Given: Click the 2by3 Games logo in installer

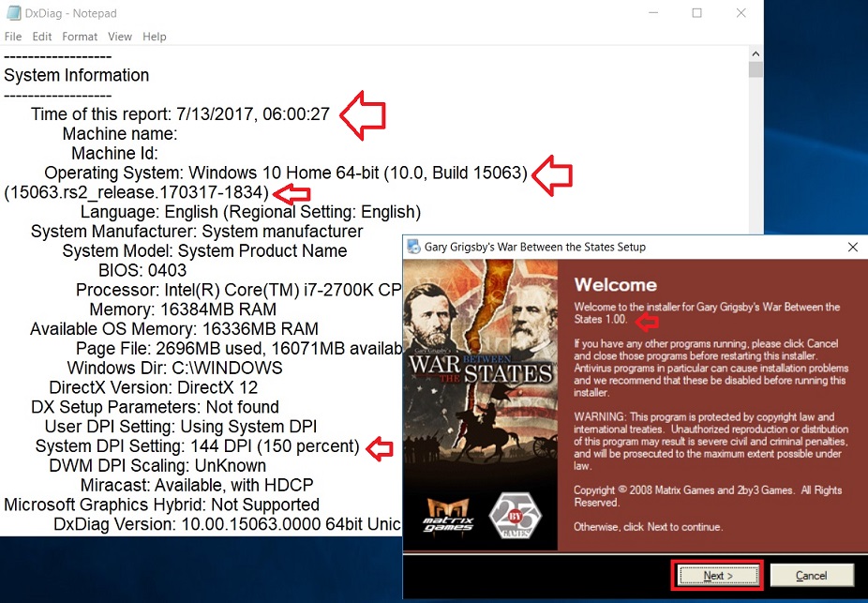Looking at the screenshot, I should point(516,515).
